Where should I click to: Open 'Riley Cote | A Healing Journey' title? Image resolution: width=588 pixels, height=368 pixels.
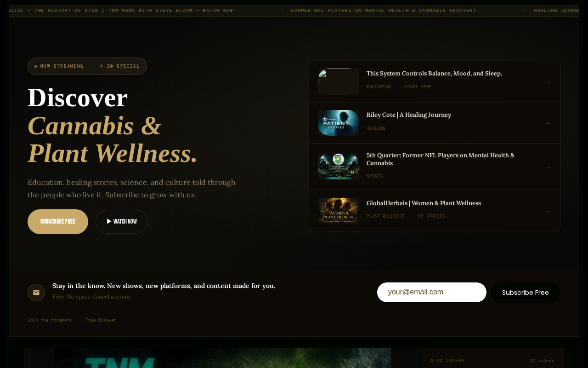pos(409,115)
